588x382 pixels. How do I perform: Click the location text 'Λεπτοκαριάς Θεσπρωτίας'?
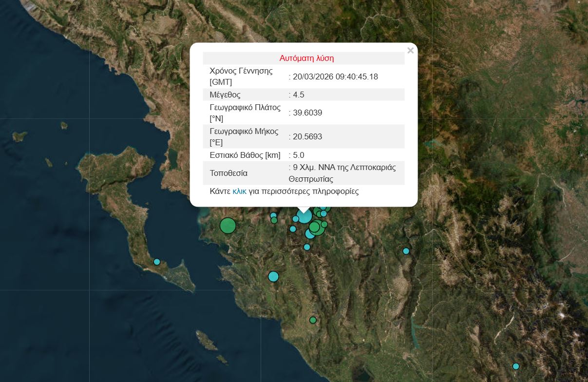[342, 173]
